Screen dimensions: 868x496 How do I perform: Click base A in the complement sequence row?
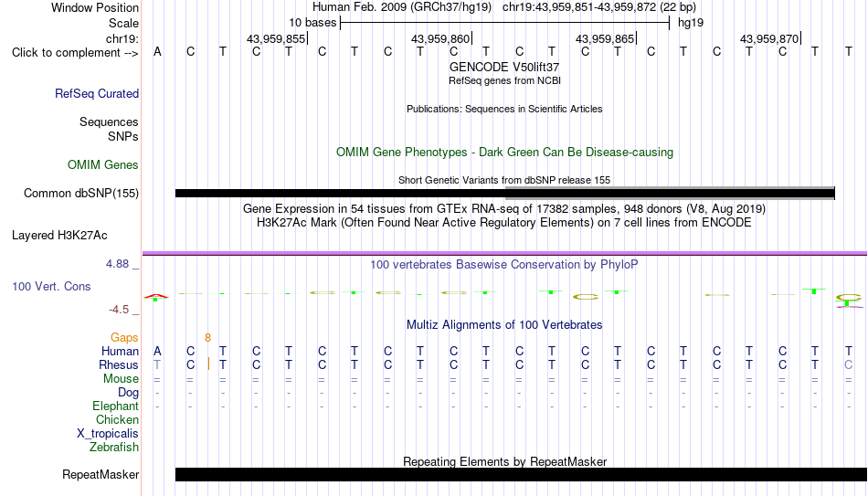pos(158,52)
